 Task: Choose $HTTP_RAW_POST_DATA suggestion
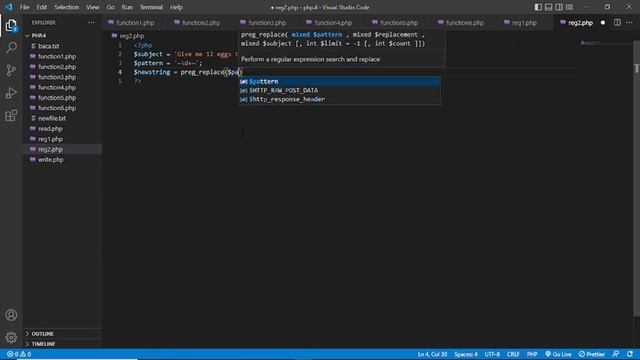pyautogui.click(x=340, y=90)
